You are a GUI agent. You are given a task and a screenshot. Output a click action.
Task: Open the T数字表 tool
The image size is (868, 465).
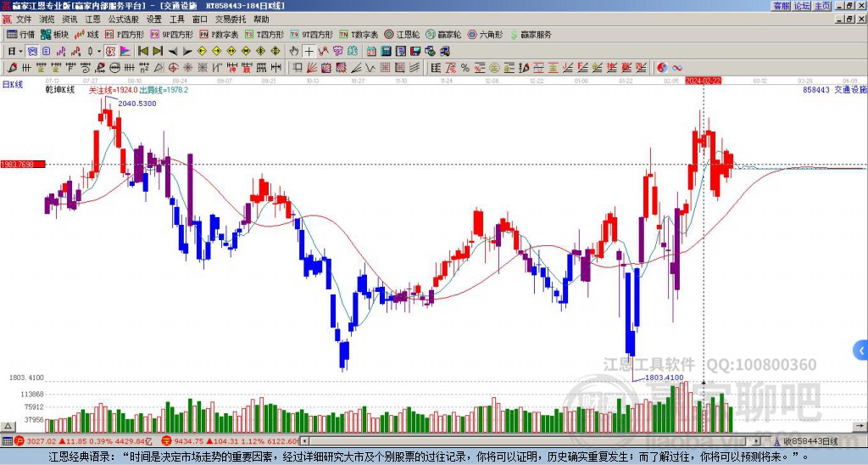coord(359,34)
